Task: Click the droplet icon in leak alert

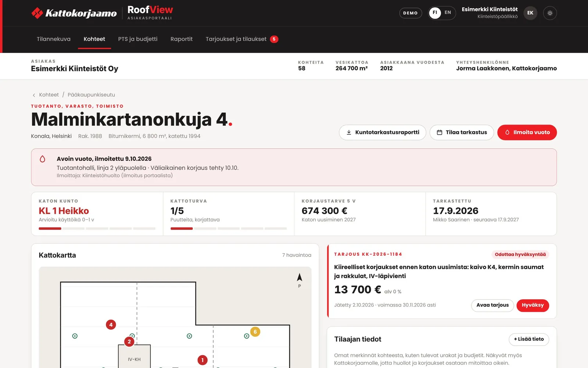Action: point(43,159)
